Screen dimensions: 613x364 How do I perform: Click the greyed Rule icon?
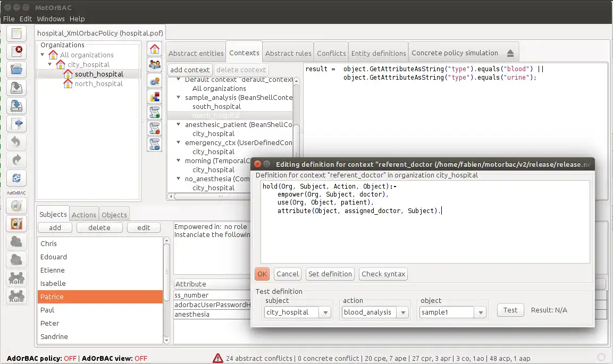[16, 296]
